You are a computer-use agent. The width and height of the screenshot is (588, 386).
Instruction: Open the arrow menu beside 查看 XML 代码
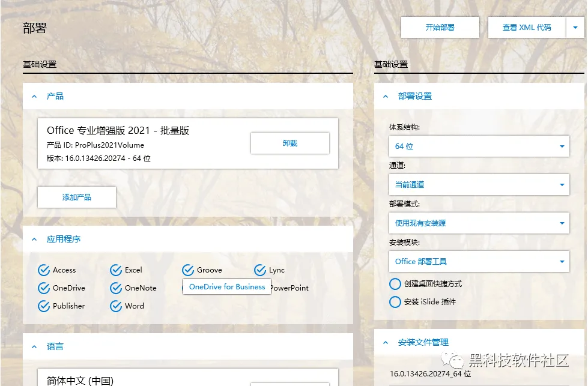point(575,28)
